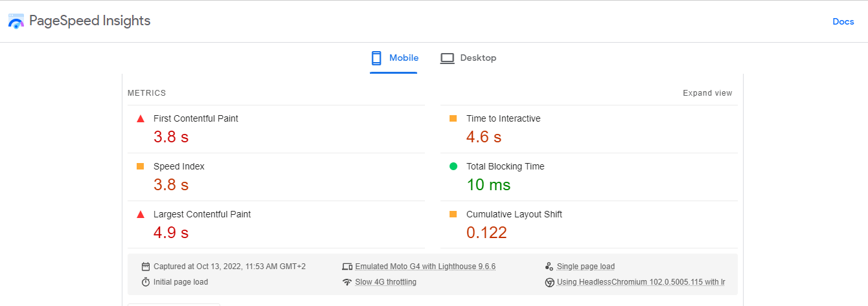
Task: Click the 0.122 layout shift value
Action: click(486, 233)
